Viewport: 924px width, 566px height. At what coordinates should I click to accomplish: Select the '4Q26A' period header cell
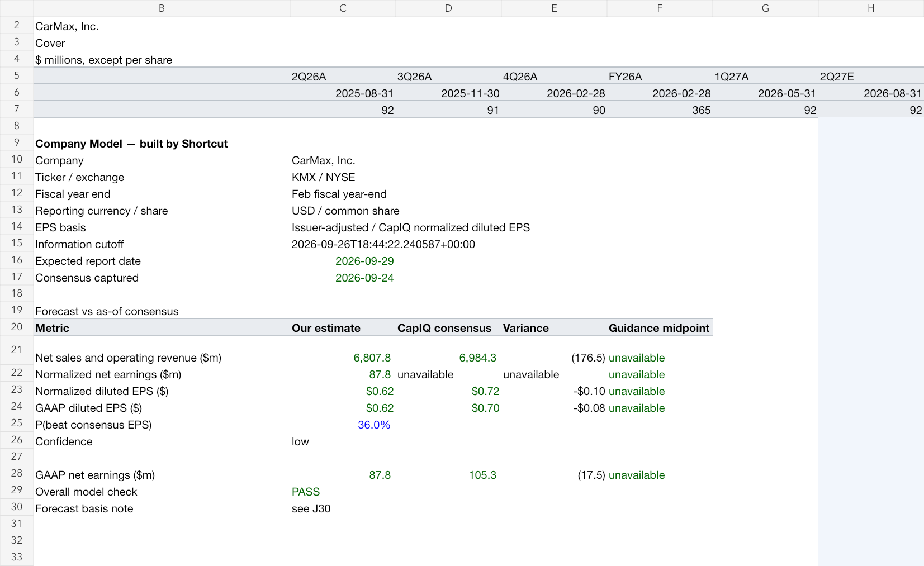[554, 77]
